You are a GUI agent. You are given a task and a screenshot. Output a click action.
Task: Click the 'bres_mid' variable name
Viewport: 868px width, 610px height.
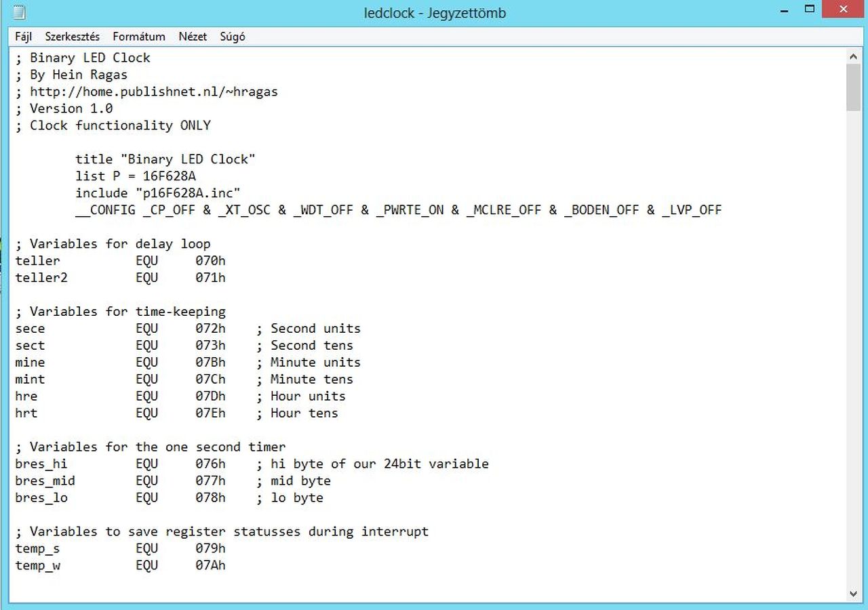coord(45,481)
